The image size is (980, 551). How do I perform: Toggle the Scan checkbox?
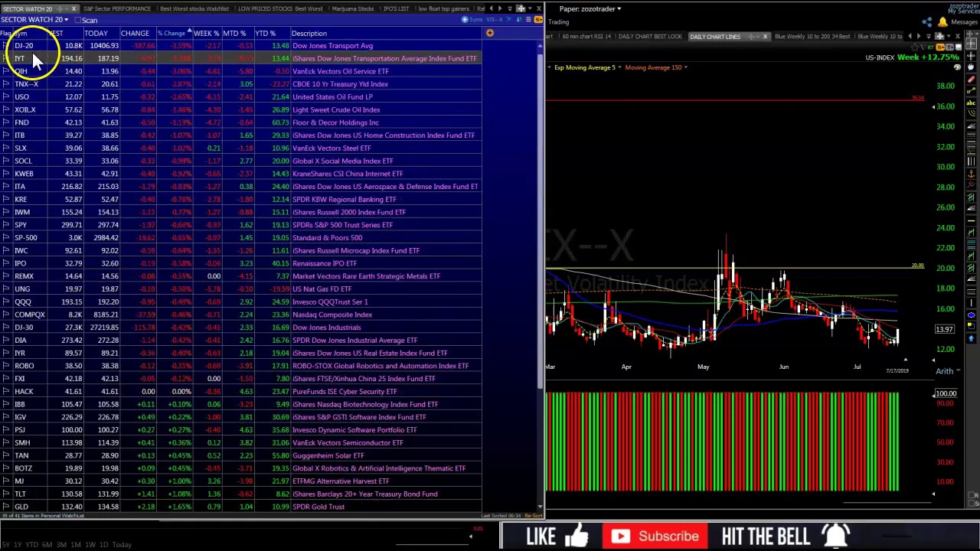point(77,20)
